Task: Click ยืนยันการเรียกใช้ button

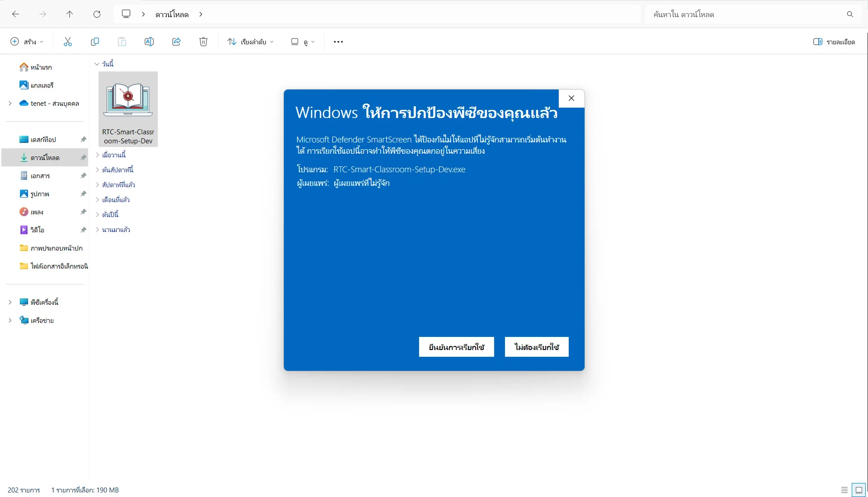Action: coord(456,347)
